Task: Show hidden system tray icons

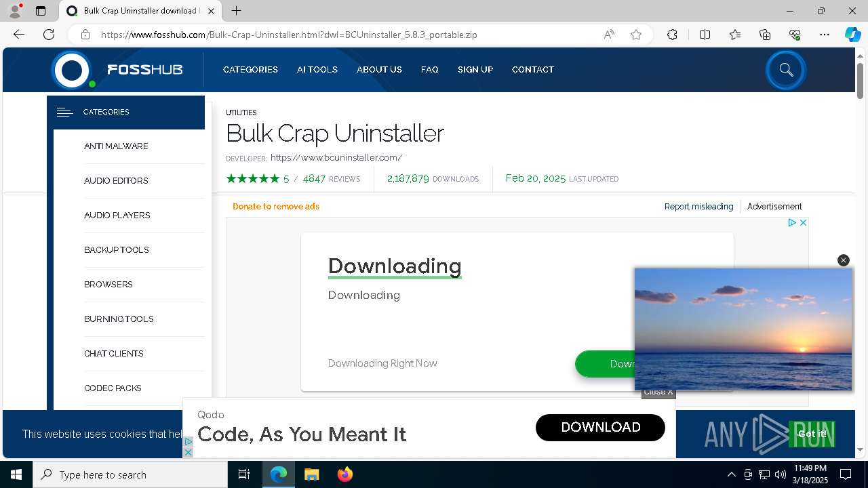Action: click(x=731, y=474)
